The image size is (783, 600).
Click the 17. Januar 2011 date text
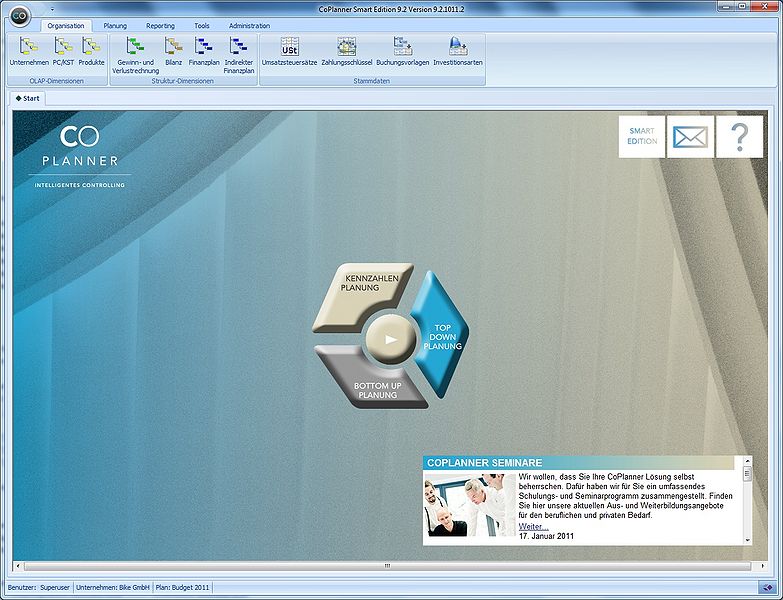click(546, 536)
